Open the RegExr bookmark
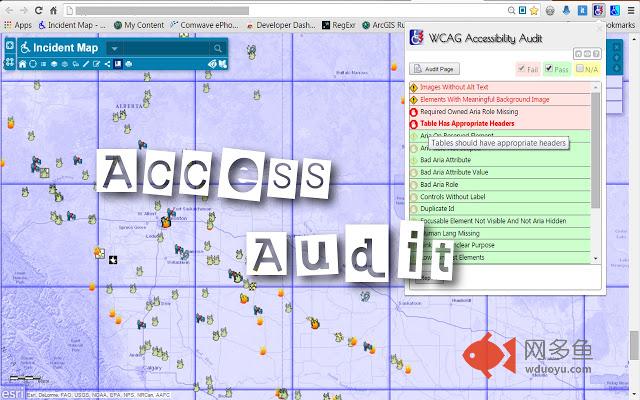Viewport: 640px width, 400px height. [339, 25]
